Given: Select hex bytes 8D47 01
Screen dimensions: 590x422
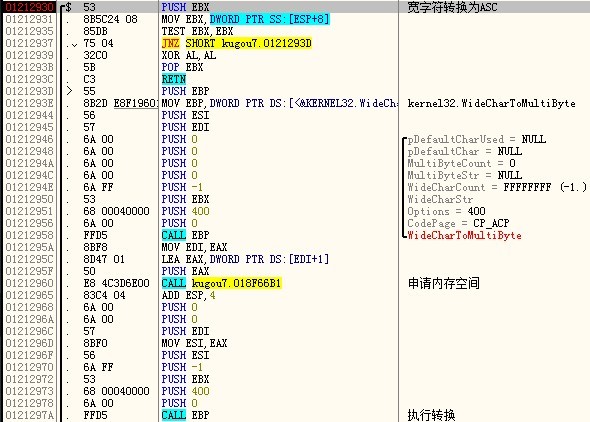Looking at the screenshot, I should pyautogui.click(x=104, y=260).
